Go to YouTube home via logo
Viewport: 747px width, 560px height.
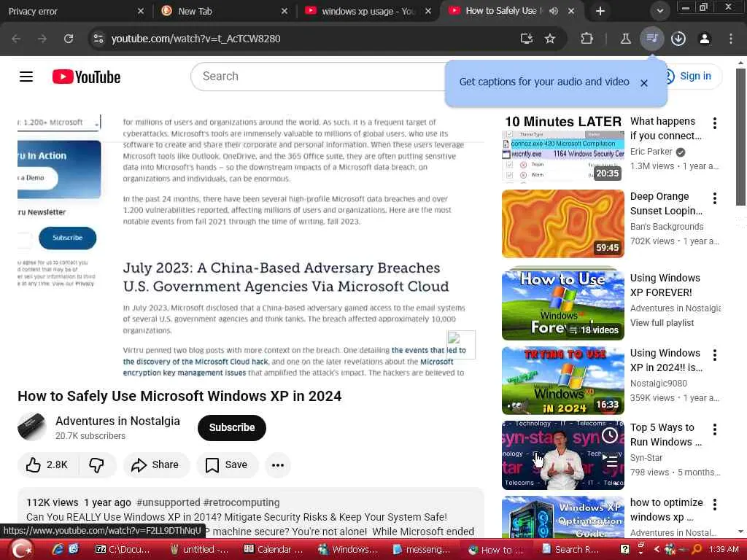[x=86, y=77]
